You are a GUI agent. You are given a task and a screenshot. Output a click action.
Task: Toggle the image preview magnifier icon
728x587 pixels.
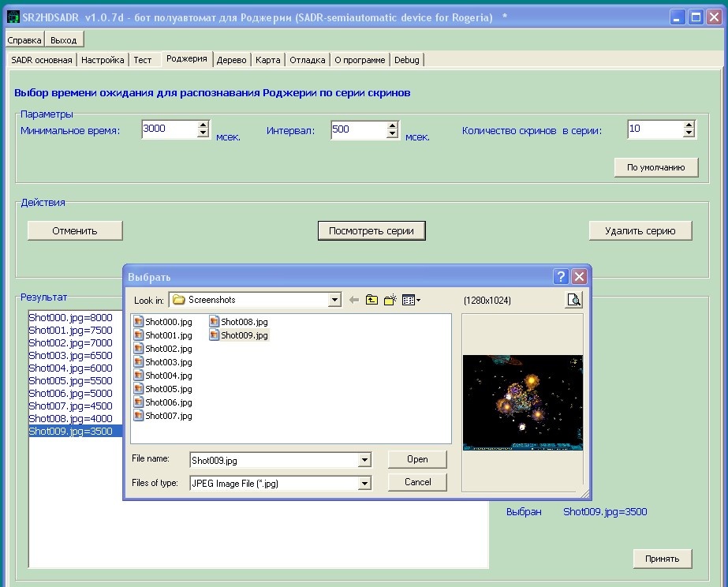(574, 300)
